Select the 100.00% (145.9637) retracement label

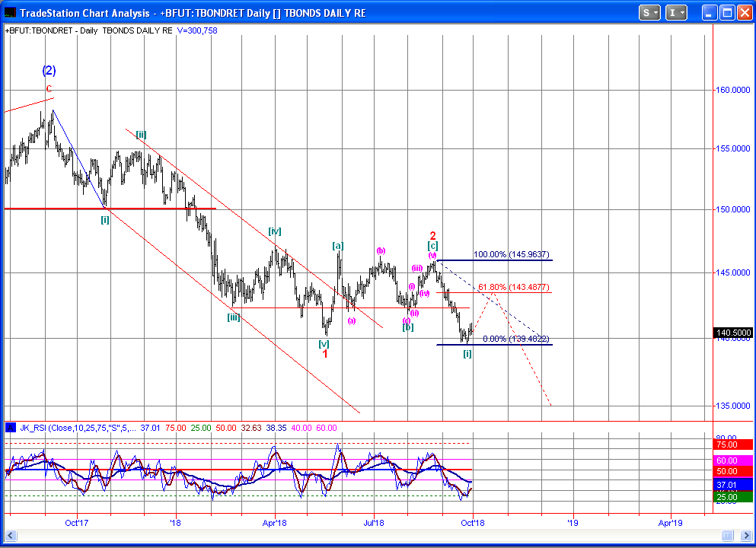tap(511, 254)
